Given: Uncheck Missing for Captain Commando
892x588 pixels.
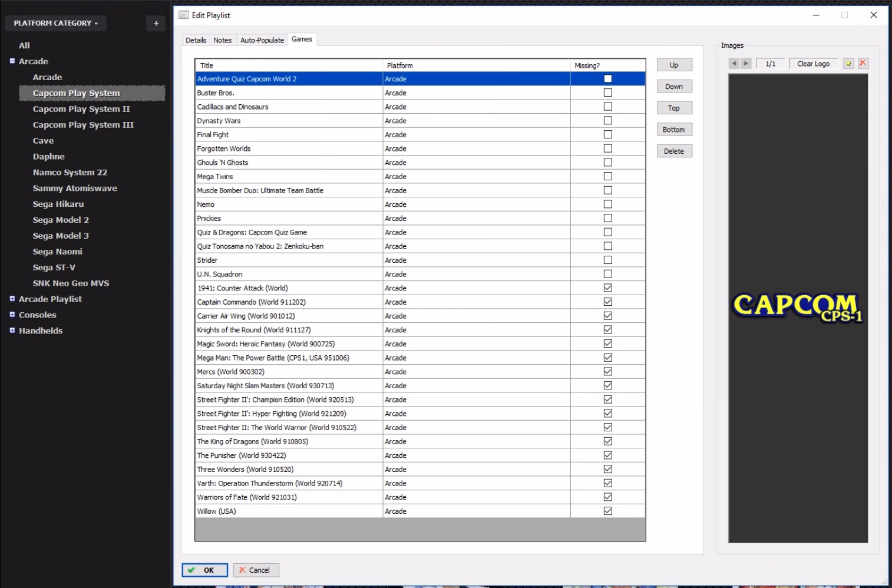Looking at the screenshot, I should click(x=608, y=302).
